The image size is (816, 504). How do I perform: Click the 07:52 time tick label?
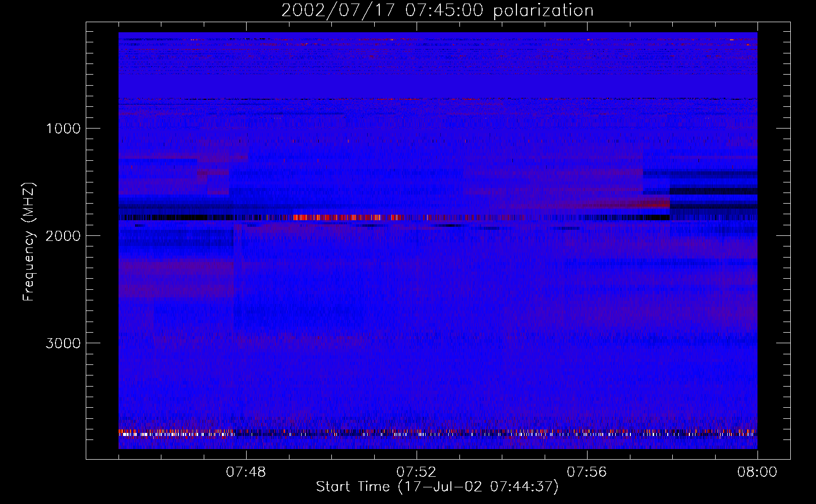(417, 472)
